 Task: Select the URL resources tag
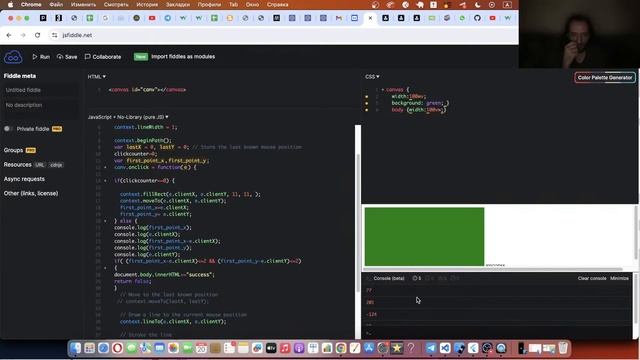click(x=40, y=165)
